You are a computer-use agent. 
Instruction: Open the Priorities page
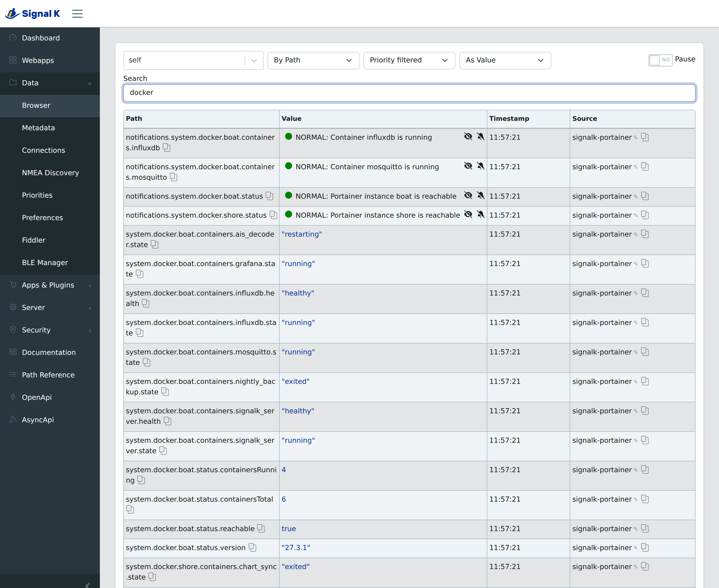point(50,195)
